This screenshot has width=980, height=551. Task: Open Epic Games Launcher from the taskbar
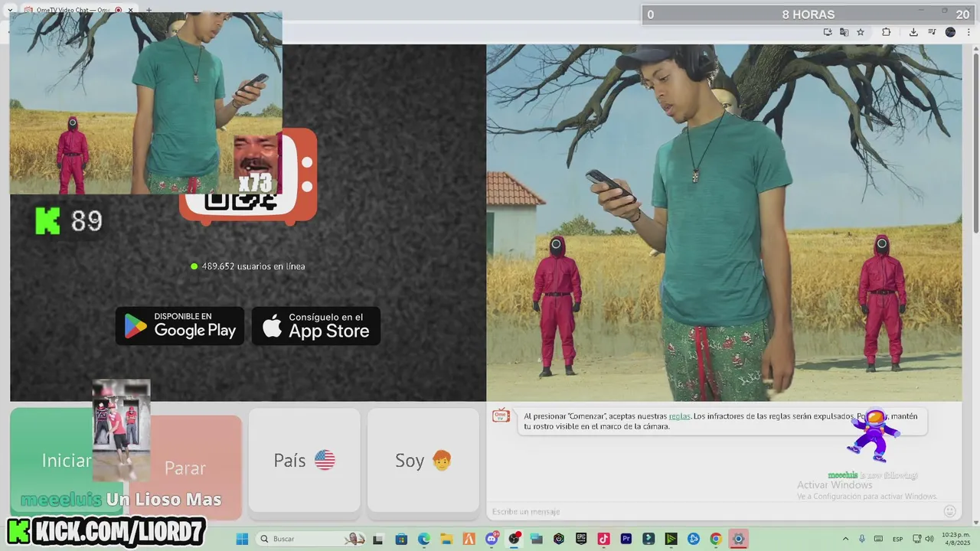pos(581,539)
